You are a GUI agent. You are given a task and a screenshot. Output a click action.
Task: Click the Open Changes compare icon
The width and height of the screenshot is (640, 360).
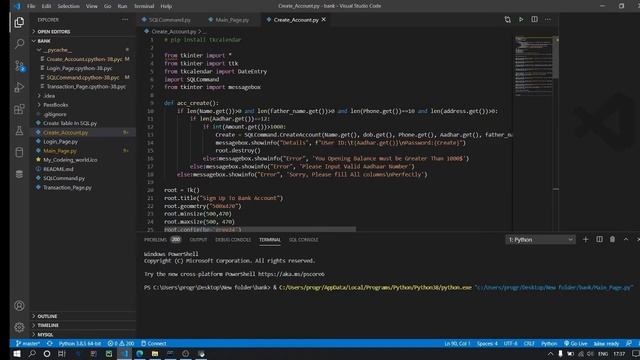507,20
